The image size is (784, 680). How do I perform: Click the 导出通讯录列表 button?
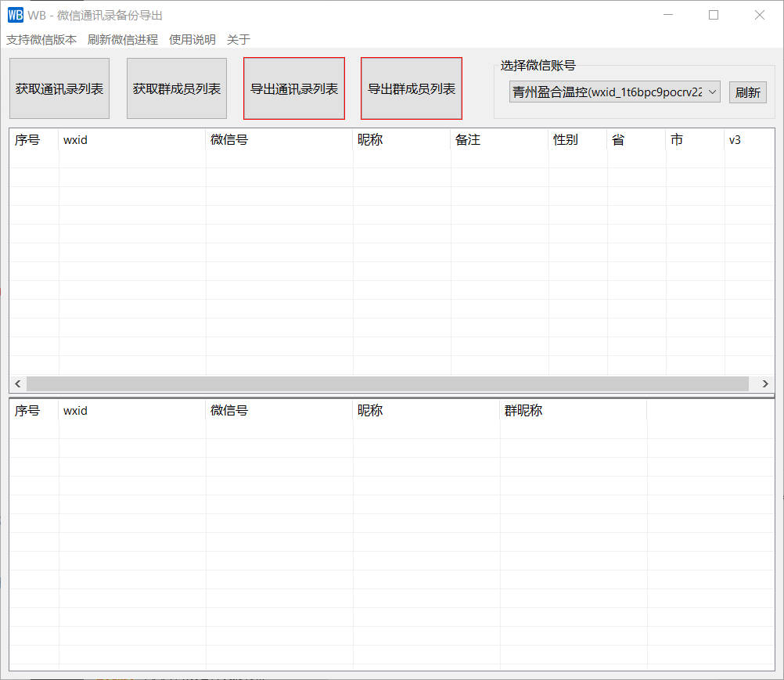tap(294, 88)
